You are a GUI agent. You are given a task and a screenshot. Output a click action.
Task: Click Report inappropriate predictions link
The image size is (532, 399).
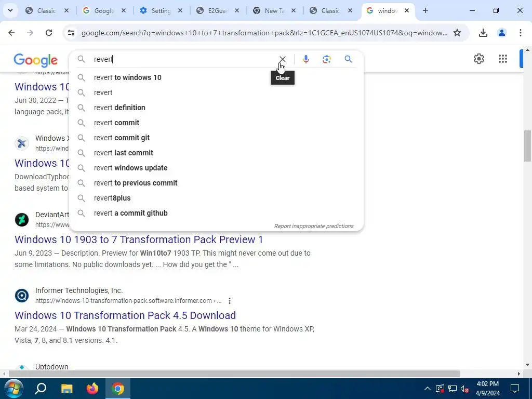(314, 226)
